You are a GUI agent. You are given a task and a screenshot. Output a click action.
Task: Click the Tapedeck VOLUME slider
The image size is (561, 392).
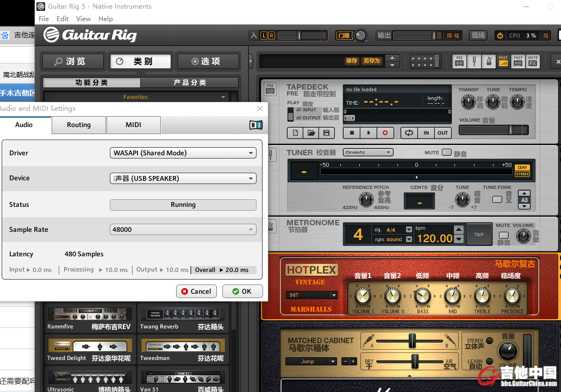click(x=494, y=130)
